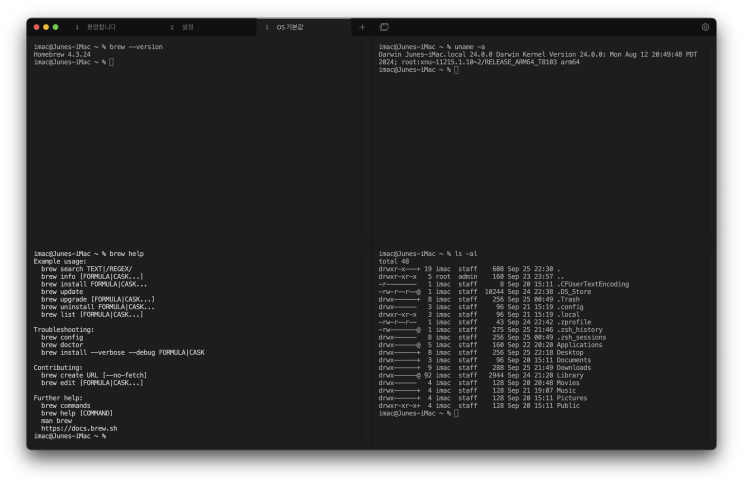This screenshot has width=743, height=485.
Task: Click the 'Further help:' heading
Action: [x=58, y=397]
